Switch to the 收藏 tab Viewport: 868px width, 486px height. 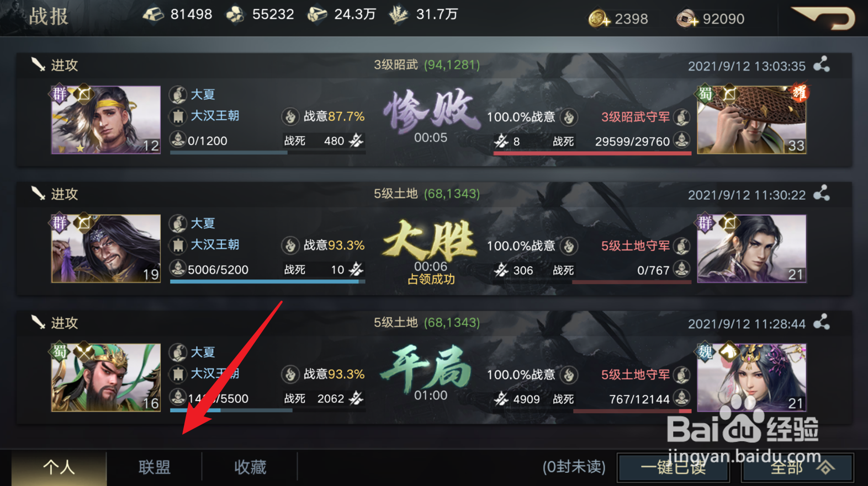click(250, 467)
